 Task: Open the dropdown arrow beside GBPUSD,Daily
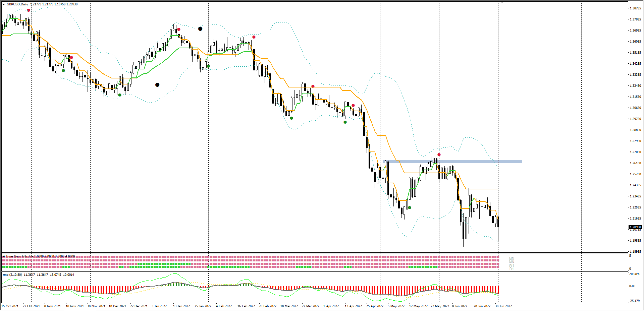[4, 4]
